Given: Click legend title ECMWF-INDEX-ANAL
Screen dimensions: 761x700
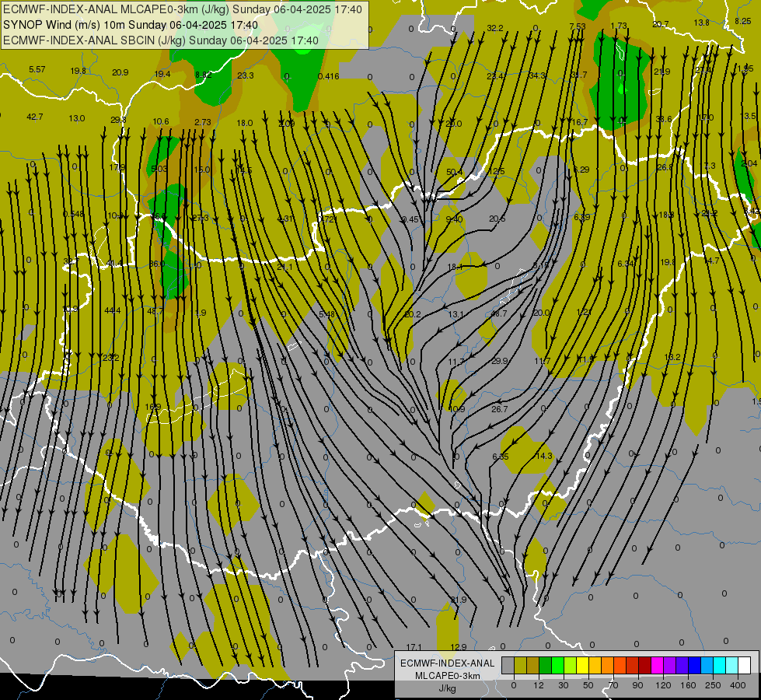Looking at the screenshot, I should pyautogui.click(x=447, y=663).
